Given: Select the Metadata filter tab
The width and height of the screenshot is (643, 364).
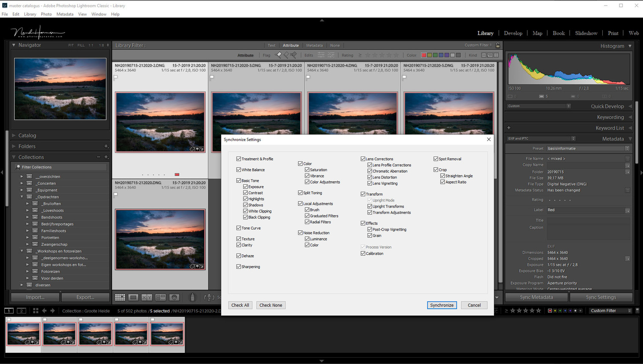Looking at the screenshot, I should (314, 45).
